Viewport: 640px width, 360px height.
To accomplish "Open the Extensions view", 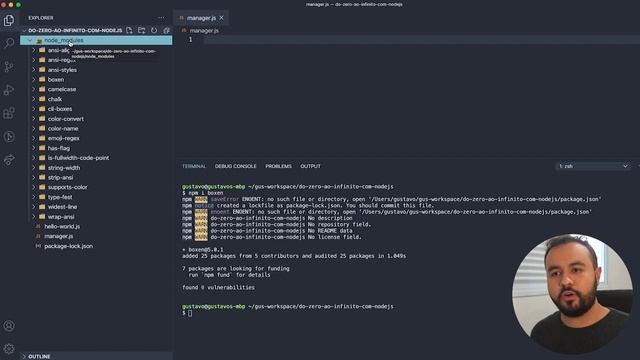I will click(9, 113).
